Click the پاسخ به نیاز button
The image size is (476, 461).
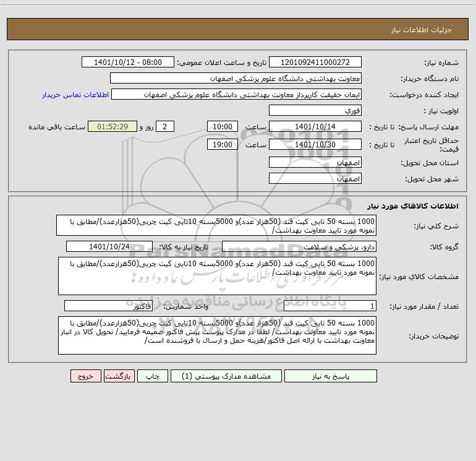tap(331, 376)
